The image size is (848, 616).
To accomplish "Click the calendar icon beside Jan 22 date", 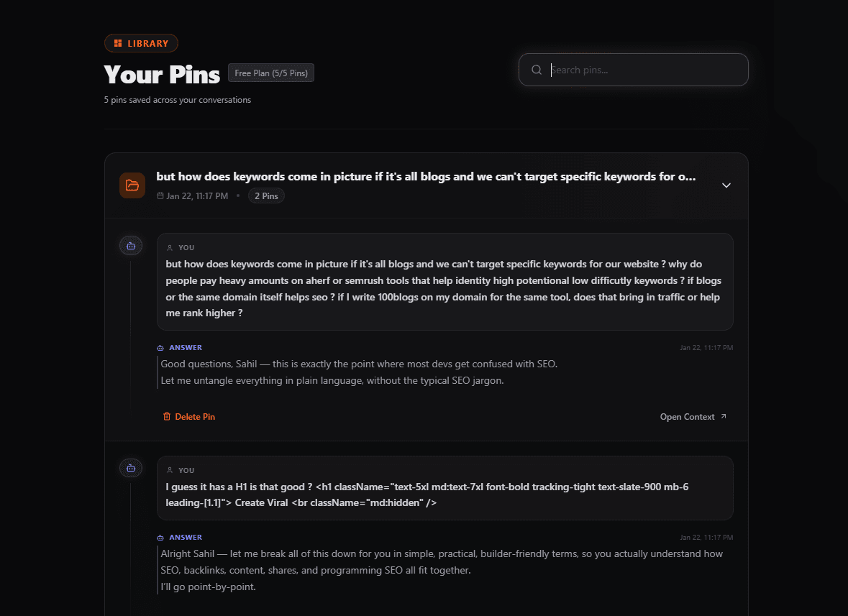I will 160,196.
